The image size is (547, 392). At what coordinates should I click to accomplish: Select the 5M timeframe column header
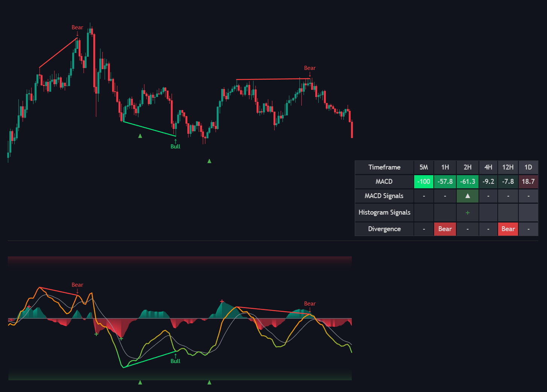pyautogui.click(x=424, y=167)
